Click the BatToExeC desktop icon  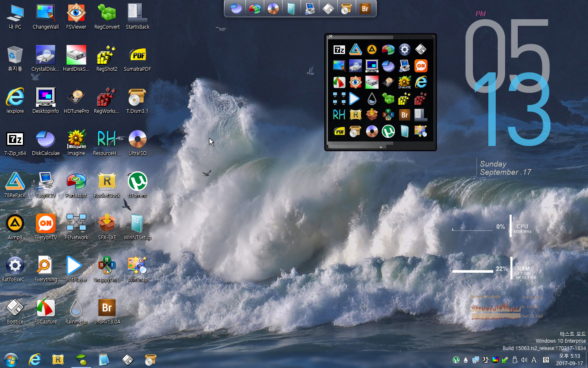click(15, 269)
